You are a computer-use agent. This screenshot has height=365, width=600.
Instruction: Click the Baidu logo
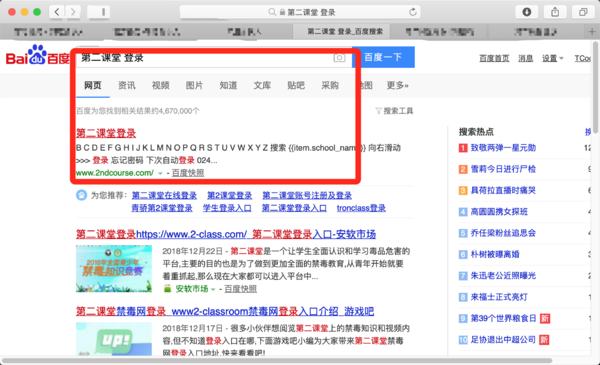[38, 56]
